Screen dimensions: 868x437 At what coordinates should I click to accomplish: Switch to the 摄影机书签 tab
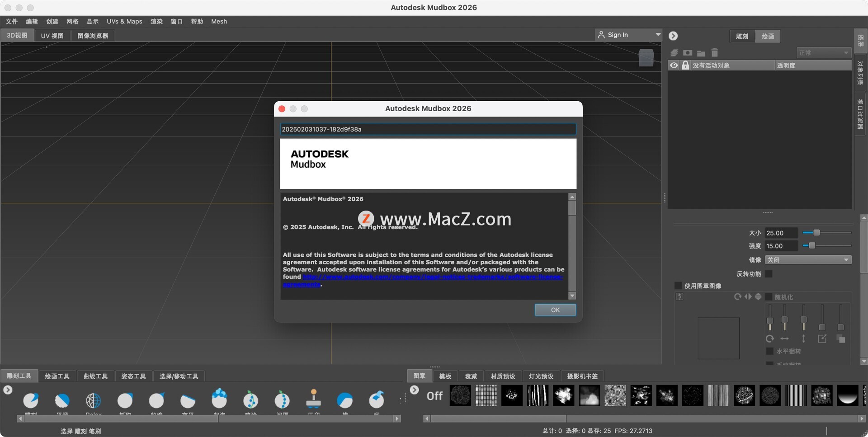coord(582,376)
